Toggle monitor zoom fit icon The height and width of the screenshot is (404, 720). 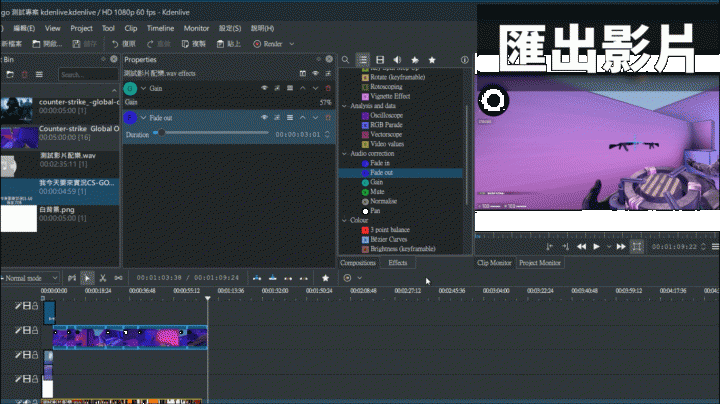click(637, 247)
